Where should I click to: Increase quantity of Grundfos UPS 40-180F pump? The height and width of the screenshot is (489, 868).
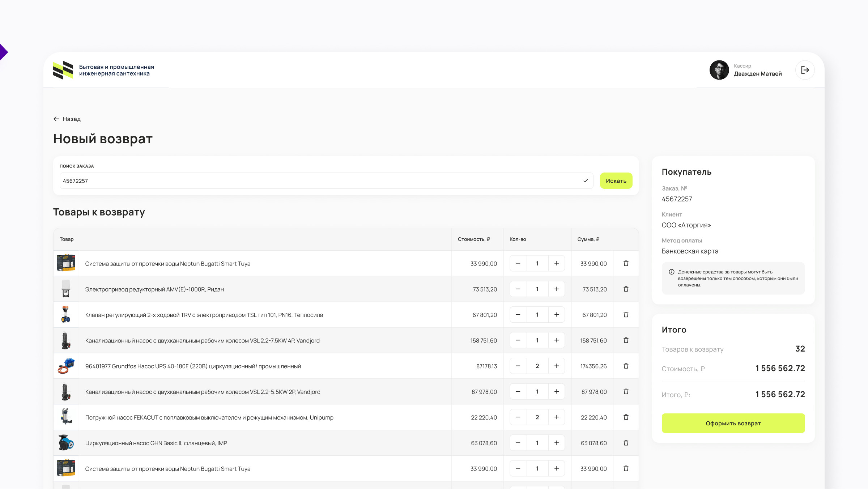[556, 366]
